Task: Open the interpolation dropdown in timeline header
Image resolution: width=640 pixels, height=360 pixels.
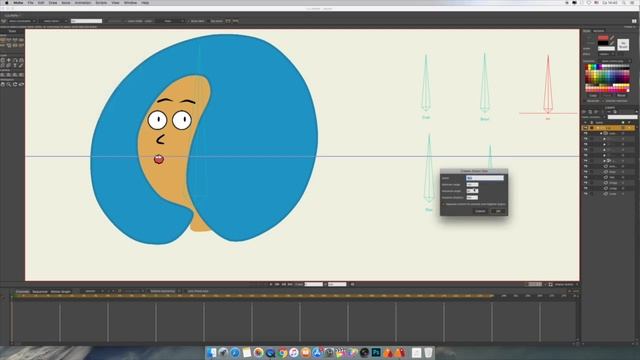Action: click(93, 291)
